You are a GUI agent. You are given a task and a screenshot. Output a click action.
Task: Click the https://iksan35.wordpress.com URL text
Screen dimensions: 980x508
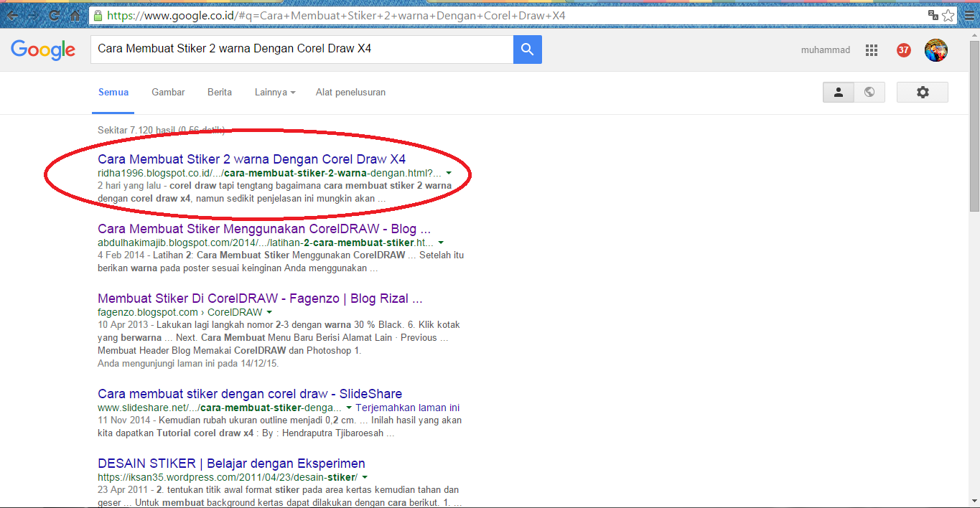click(x=228, y=477)
